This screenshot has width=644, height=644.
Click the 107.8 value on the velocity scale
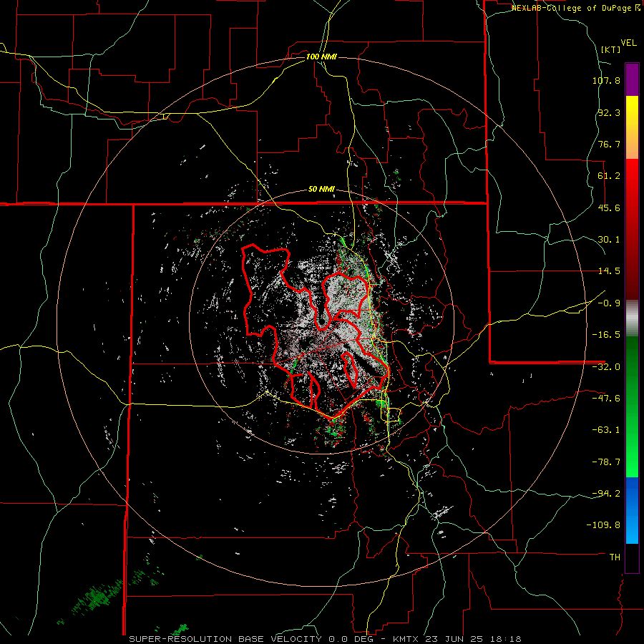606,80
